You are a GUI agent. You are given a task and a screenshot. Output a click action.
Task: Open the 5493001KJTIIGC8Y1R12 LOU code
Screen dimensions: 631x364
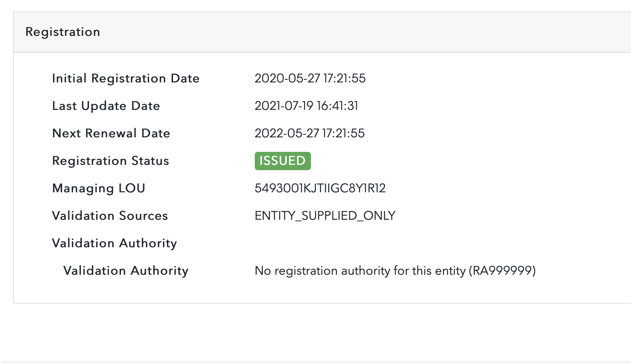[x=320, y=188]
